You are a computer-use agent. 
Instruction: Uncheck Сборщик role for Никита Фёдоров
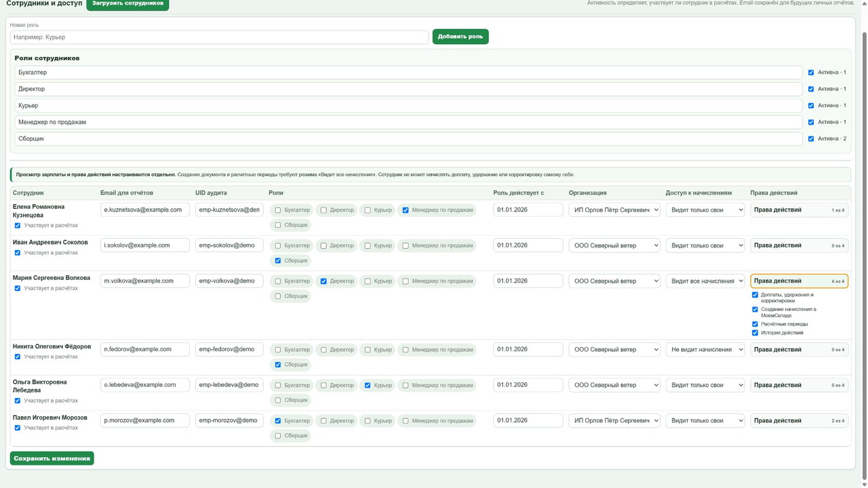[278, 365]
